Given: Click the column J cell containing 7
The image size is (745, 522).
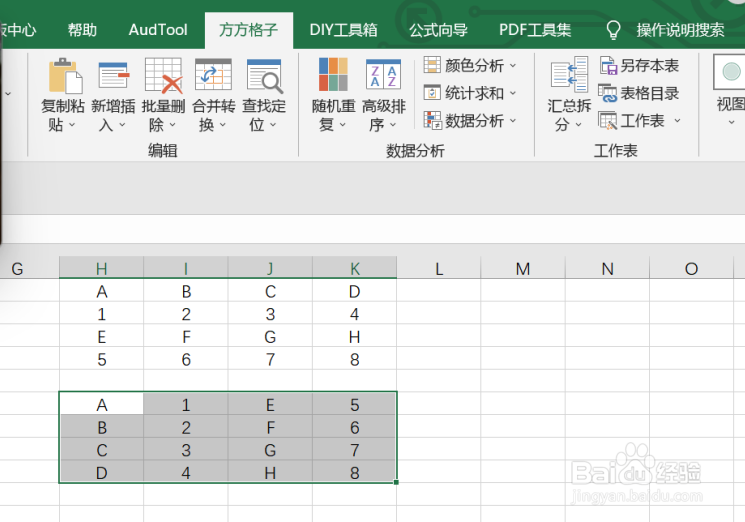Looking at the screenshot, I should coord(270,359).
